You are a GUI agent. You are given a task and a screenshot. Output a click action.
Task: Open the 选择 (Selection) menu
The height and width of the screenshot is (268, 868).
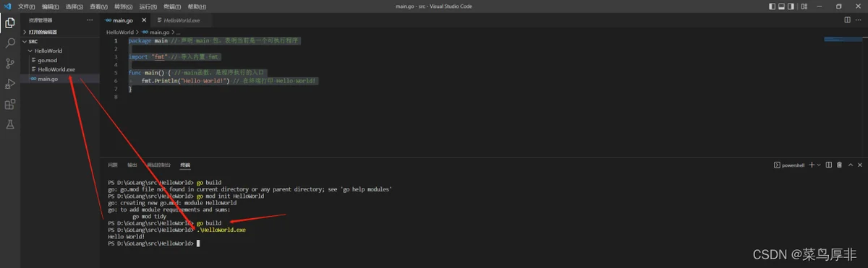[x=75, y=6]
